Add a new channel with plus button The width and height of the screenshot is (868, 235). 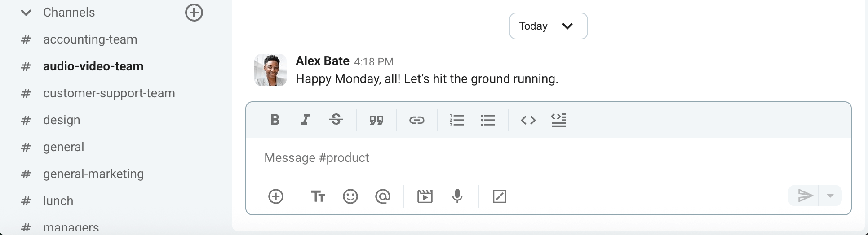pos(194,13)
